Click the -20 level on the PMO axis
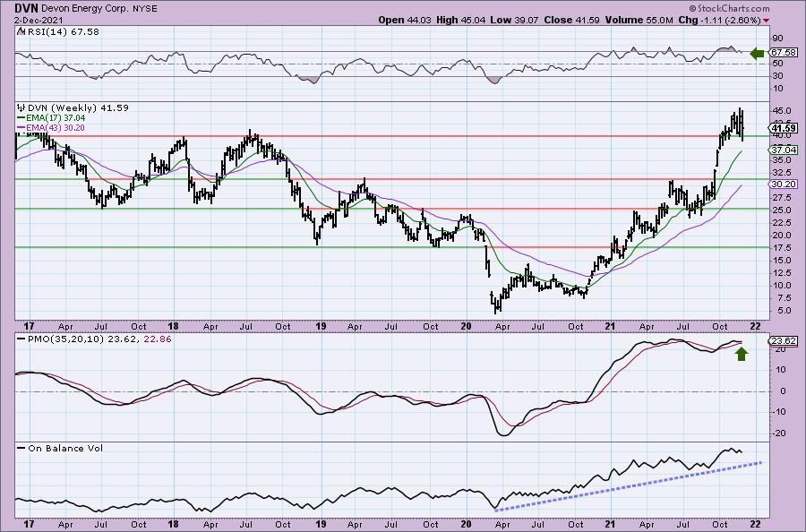 tap(779, 433)
